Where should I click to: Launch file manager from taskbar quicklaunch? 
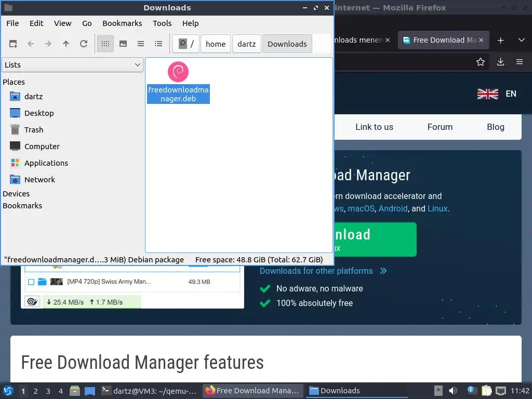75,391
